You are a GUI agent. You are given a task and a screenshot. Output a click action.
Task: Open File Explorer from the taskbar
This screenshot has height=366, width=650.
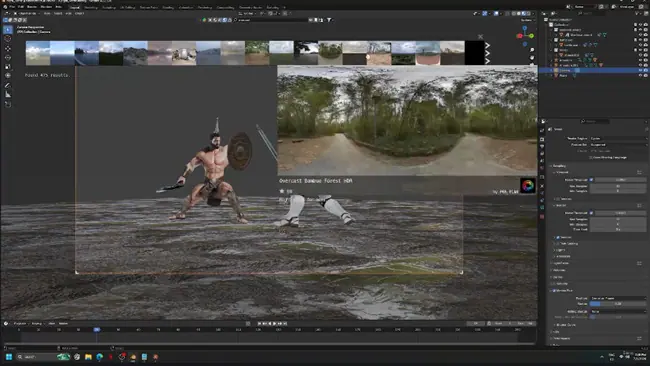pos(88,357)
